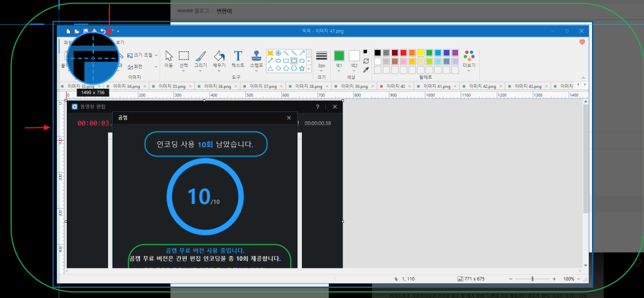Click the heart icon at ribbon's right
644x298 pixels.
[x=581, y=42]
